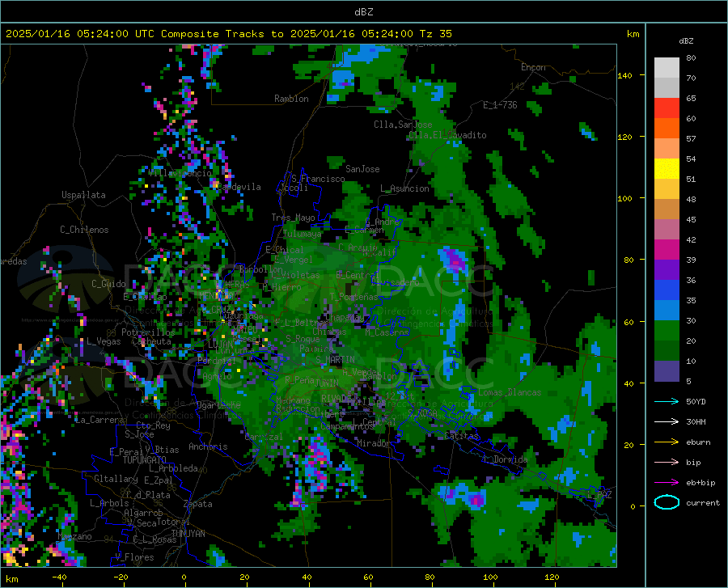Screen dimensions: 728x588
Task: Select the light blue 35 dBZ swatch
Action: (x=667, y=311)
